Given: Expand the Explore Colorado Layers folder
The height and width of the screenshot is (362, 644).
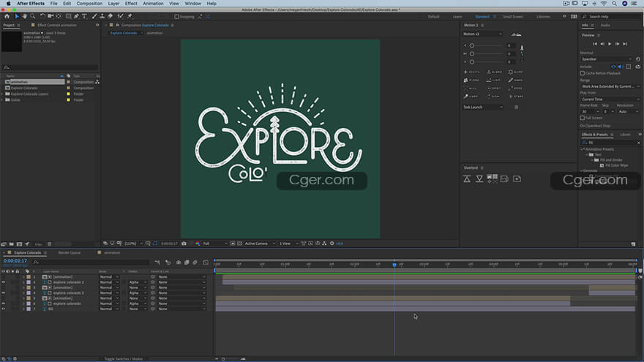Looking at the screenshot, I should tap(2, 94).
